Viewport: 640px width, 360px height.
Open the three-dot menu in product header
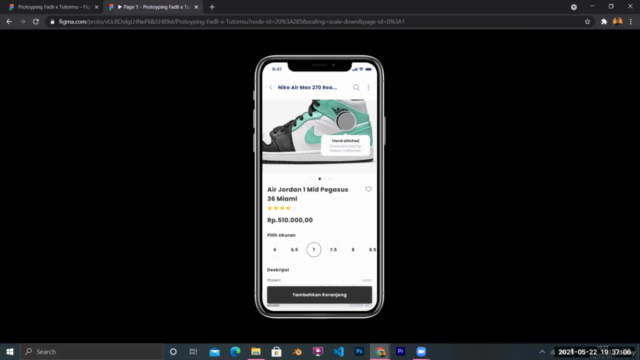[368, 87]
